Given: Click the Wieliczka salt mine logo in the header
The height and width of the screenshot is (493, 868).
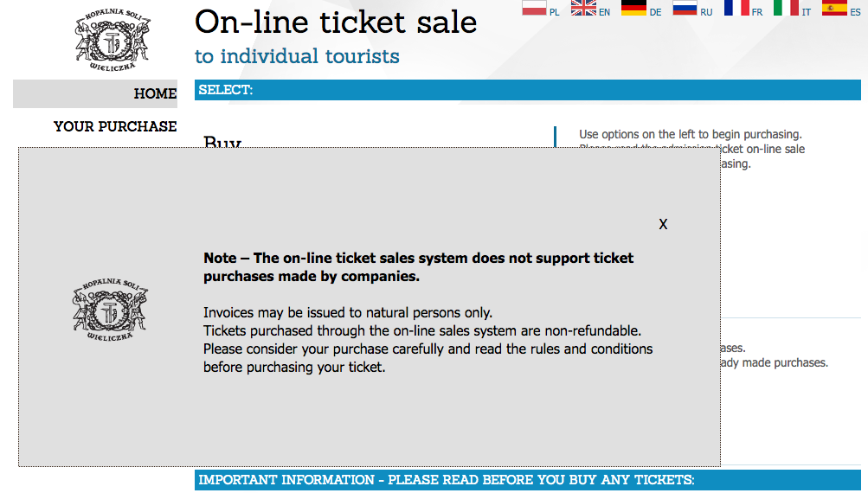Looking at the screenshot, I should pos(113,40).
